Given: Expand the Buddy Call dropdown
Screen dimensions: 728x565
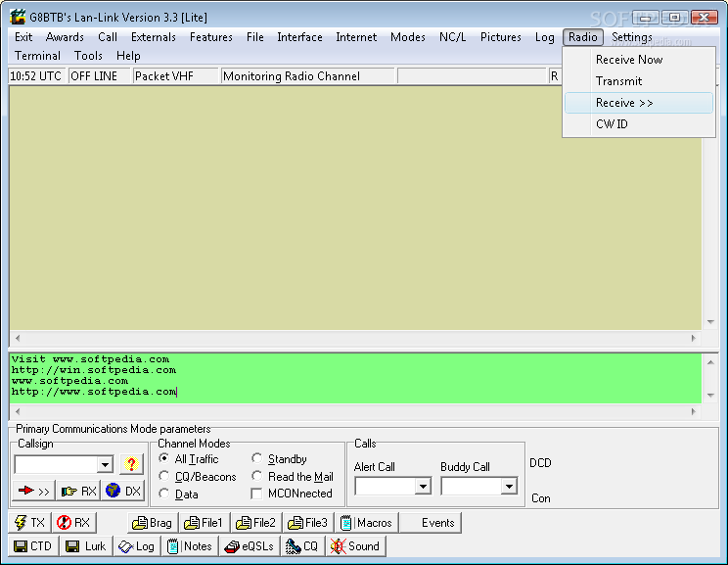Looking at the screenshot, I should tap(509, 487).
